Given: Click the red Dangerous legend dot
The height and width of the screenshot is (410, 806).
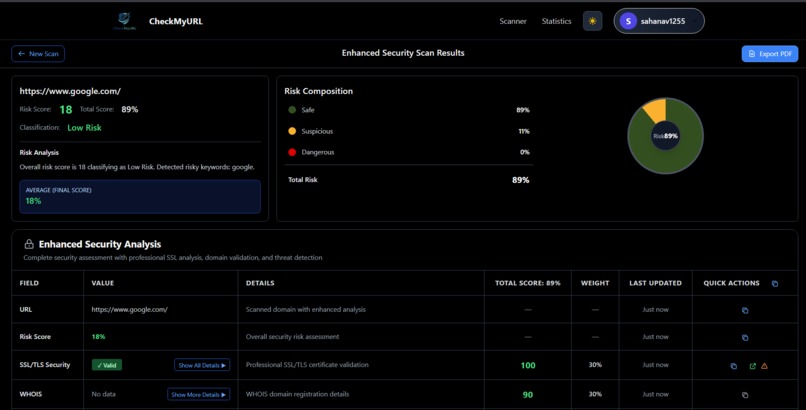Looking at the screenshot, I should (292, 152).
